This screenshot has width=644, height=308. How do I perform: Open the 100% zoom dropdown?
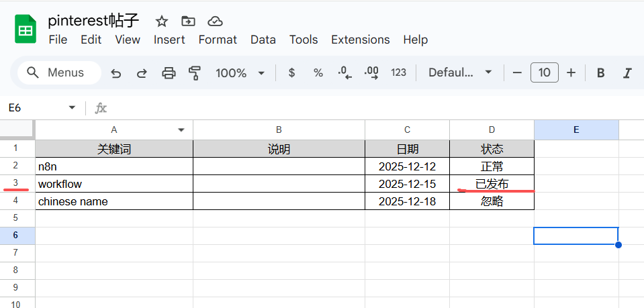240,73
